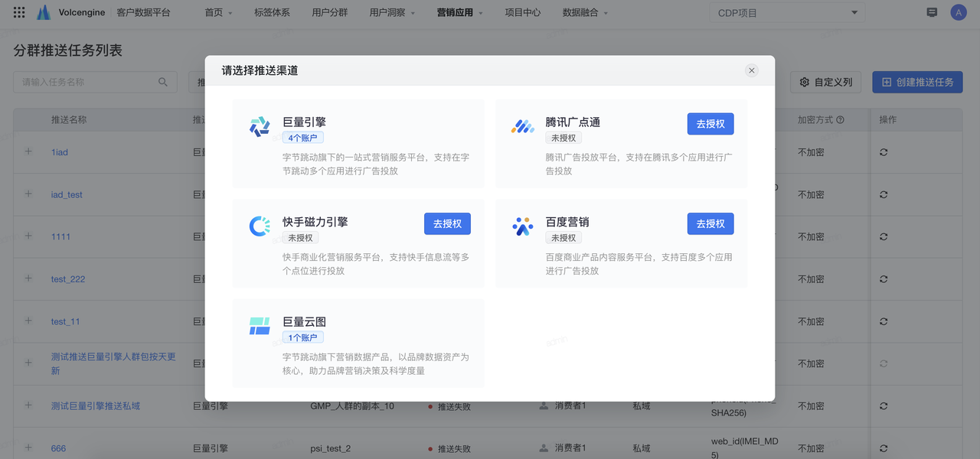Go to the 标签体系 menu item
This screenshot has width=980, height=459.
point(272,13)
